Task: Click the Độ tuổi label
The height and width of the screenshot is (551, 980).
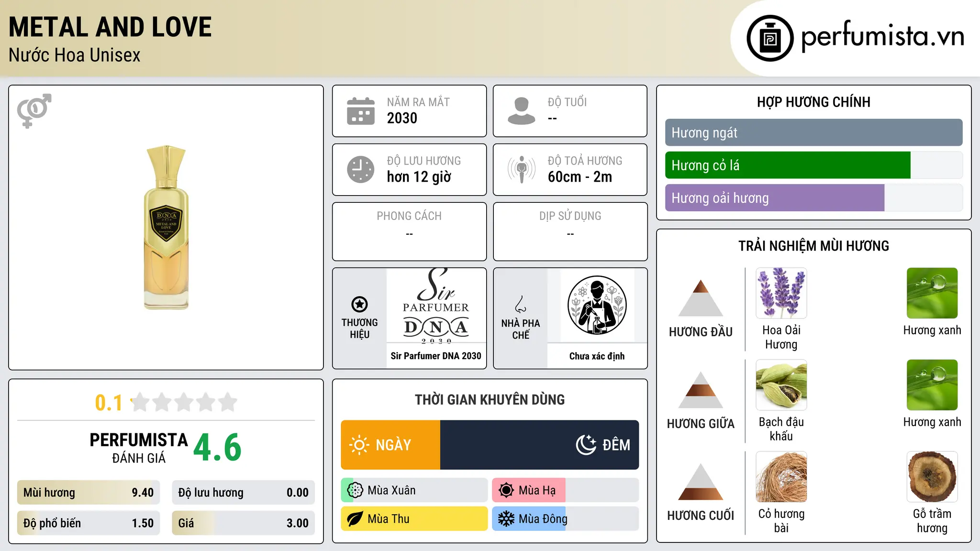Action: pyautogui.click(x=567, y=102)
